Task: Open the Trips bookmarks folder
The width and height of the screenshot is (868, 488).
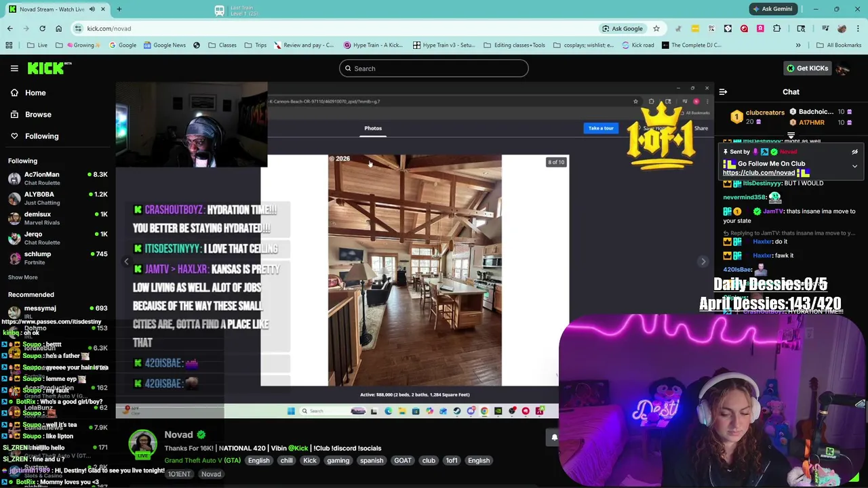Action: [256, 45]
